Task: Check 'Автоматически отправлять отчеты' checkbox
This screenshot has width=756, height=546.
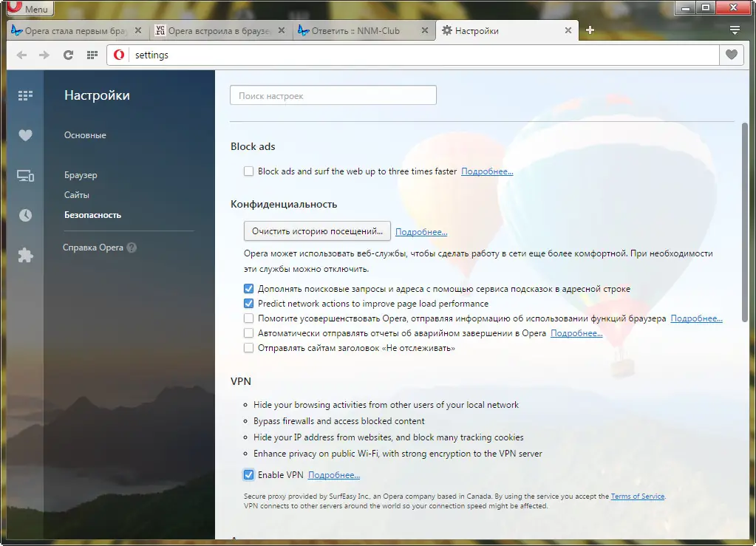Action: pyautogui.click(x=248, y=333)
